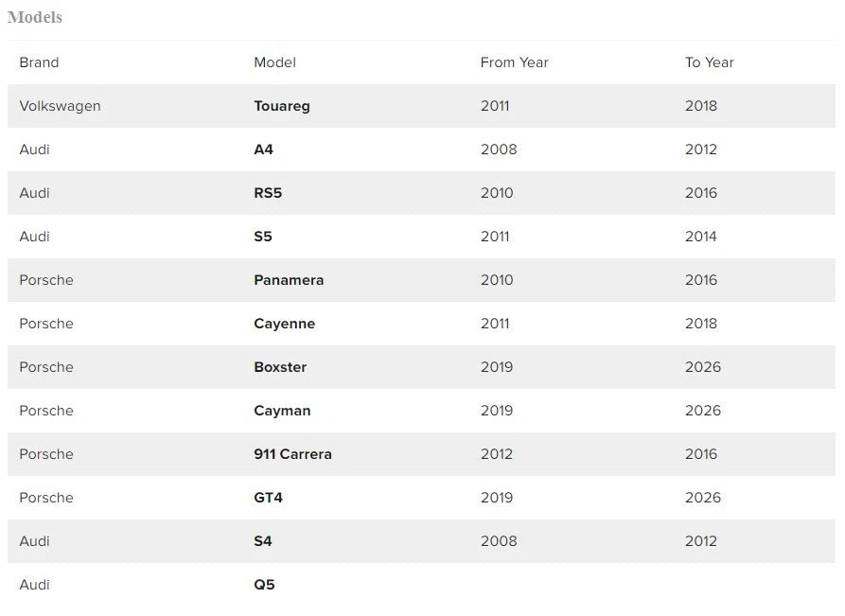
Task: Open the Panamera model entry
Action: pos(289,280)
